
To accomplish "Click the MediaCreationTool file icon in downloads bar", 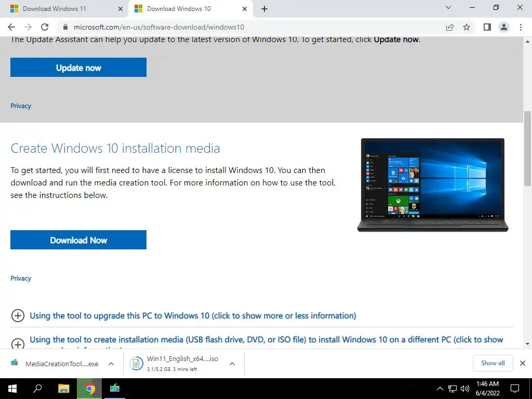I will point(14,363).
